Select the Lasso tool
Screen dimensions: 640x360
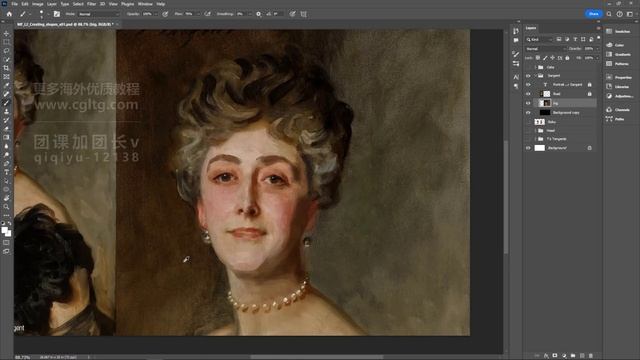point(6,51)
